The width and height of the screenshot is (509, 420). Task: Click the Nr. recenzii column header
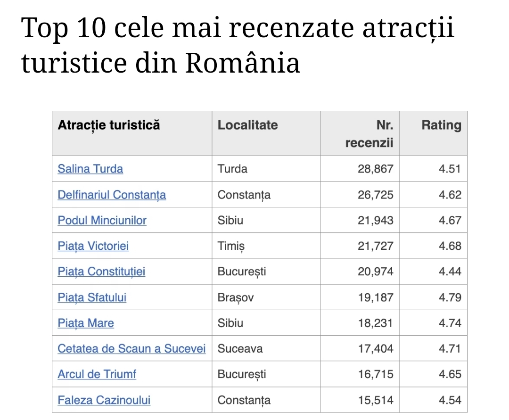click(x=360, y=133)
